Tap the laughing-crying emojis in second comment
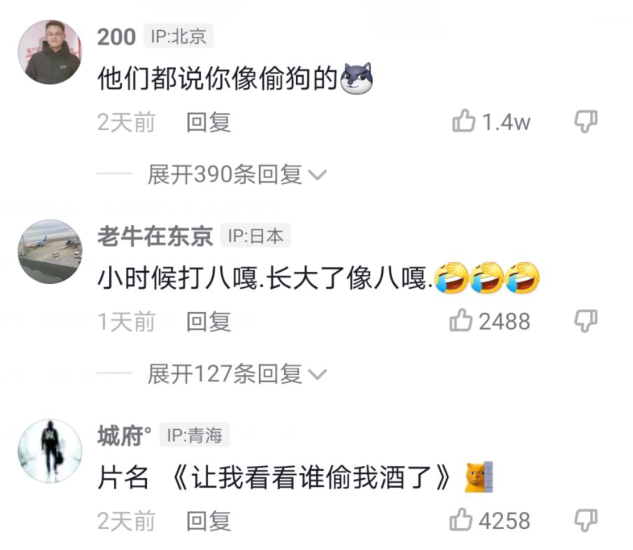The image size is (633, 550). pyautogui.click(x=487, y=277)
